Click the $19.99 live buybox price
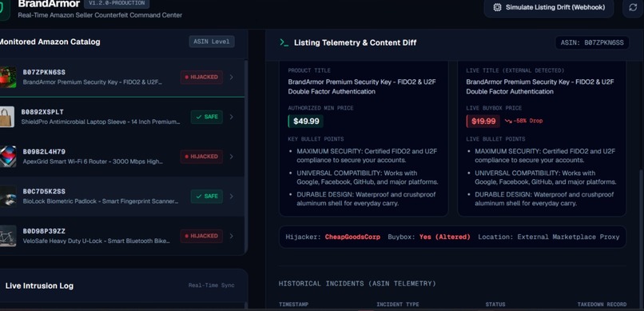The height and width of the screenshot is (311, 644). 483,122
